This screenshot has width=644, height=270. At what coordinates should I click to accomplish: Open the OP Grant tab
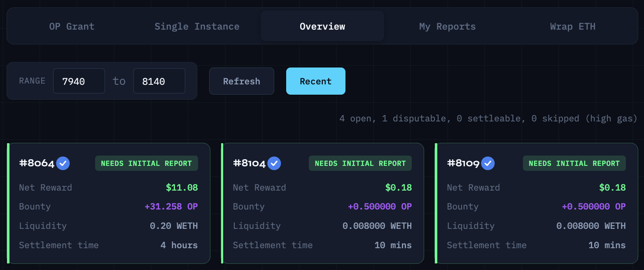[x=72, y=26]
